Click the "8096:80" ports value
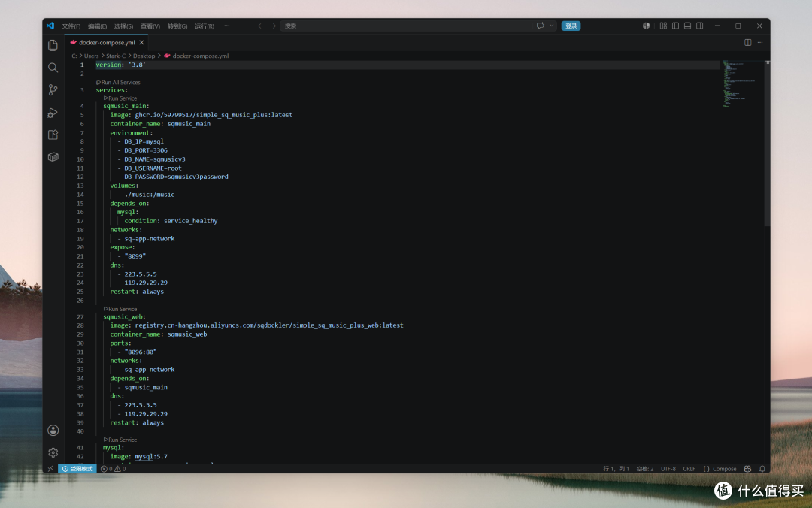 [x=141, y=352]
